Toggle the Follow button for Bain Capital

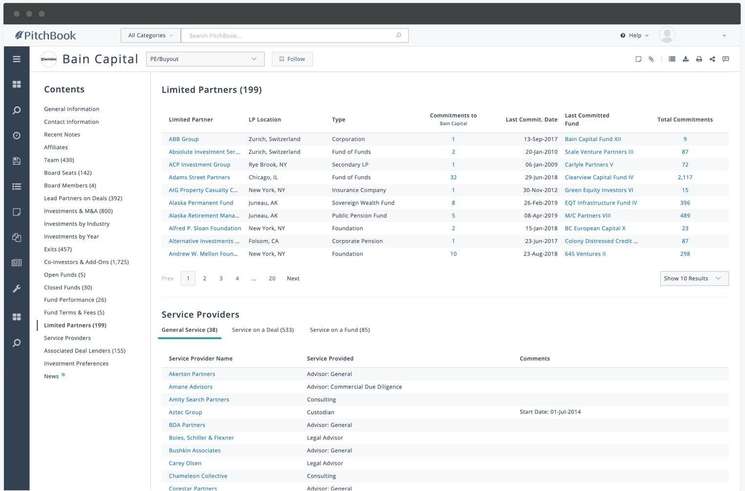(x=292, y=59)
